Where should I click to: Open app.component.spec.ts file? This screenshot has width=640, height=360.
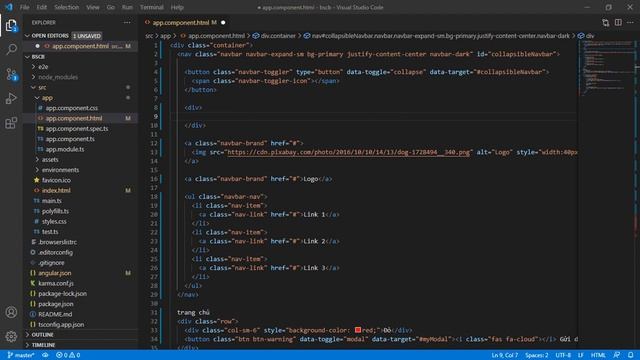(77, 129)
